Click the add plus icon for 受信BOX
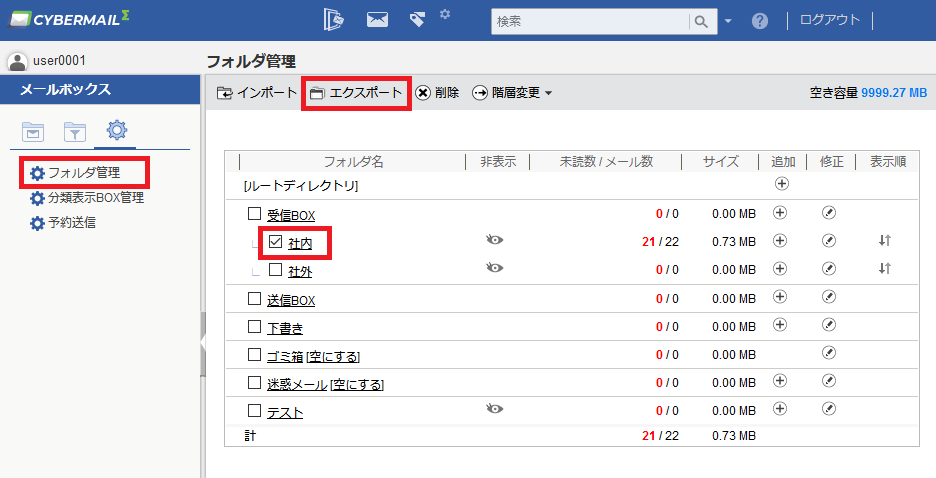This screenshot has height=478, width=936. tap(780, 212)
